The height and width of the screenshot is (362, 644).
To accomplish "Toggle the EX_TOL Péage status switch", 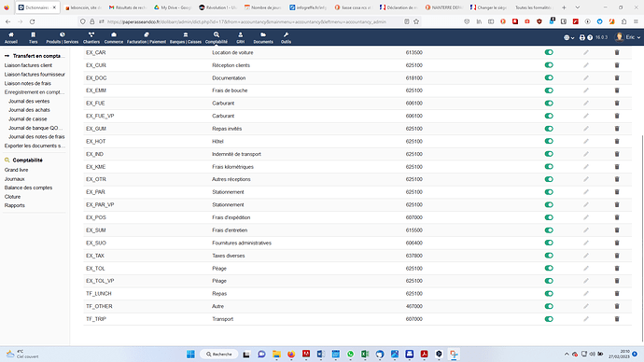I will click(x=549, y=268).
